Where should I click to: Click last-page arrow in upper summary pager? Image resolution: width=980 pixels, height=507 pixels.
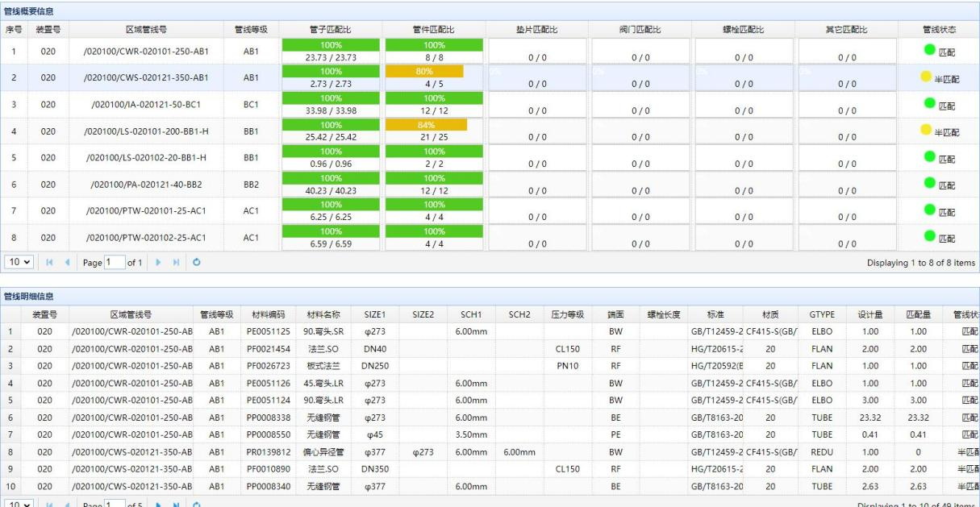[176, 263]
